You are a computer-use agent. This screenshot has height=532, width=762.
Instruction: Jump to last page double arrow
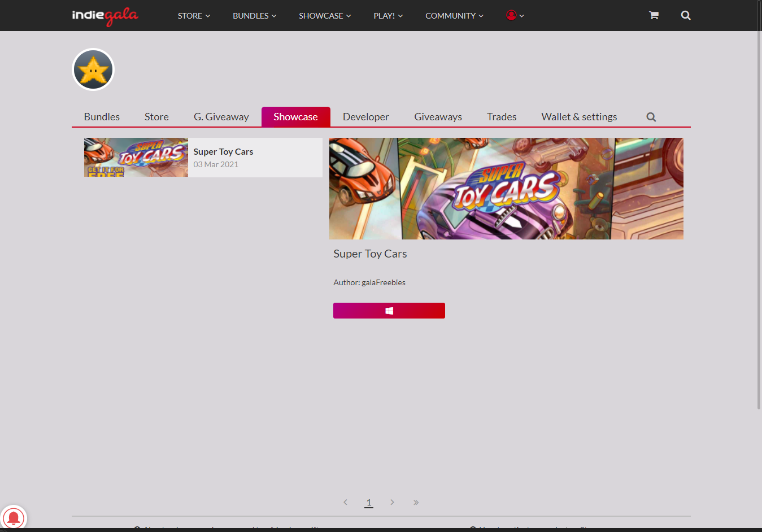click(416, 502)
